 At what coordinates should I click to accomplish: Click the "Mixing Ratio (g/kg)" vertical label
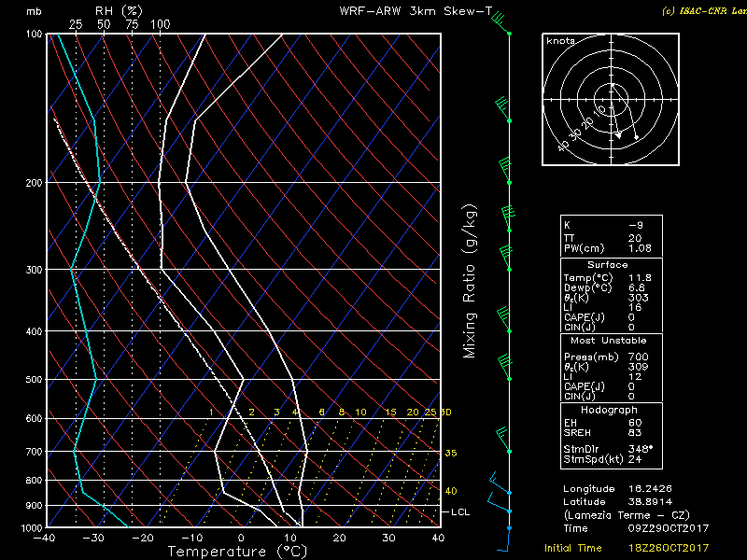tap(470, 282)
